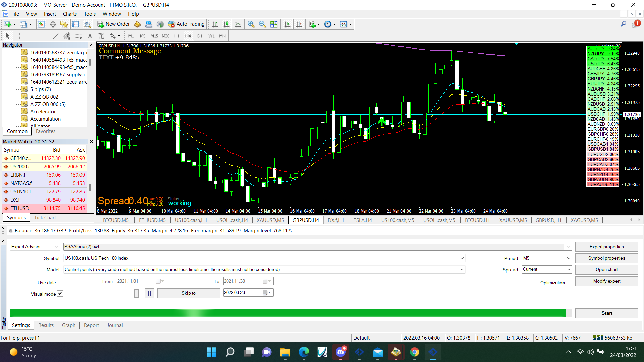Click the Open chart button
The height and width of the screenshot is (362, 644).
coord(606,269)
